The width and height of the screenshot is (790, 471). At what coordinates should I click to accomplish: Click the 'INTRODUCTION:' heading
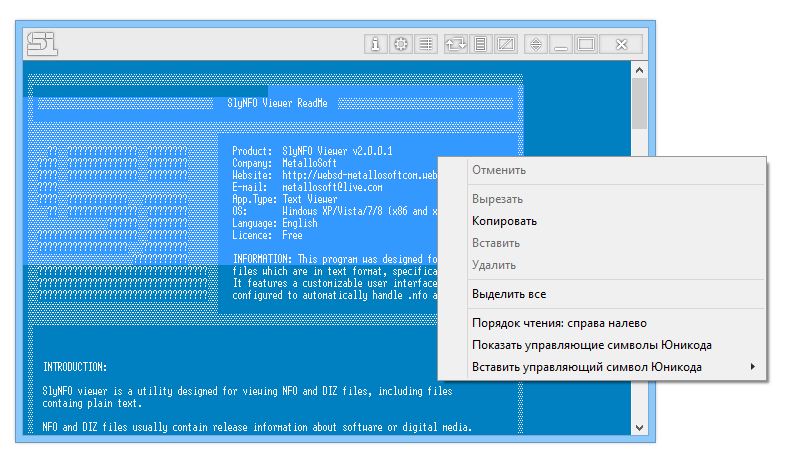tap(75, 367)
